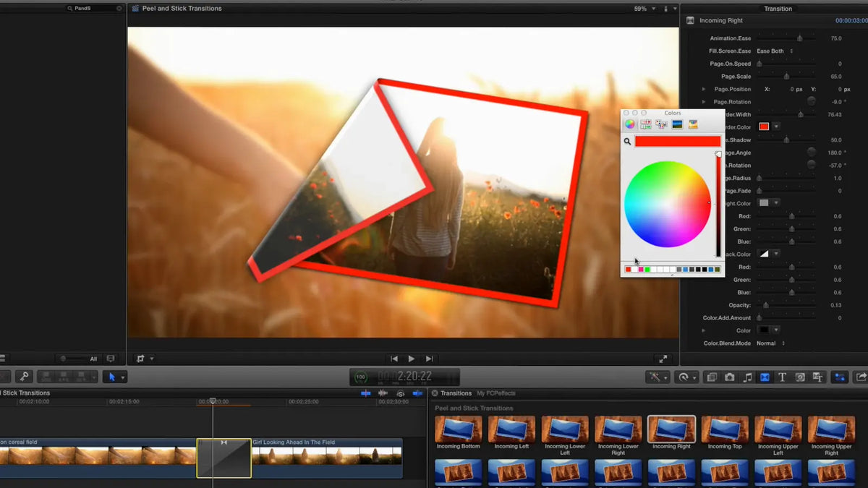Open the Back.Color dropdown arrow
Viewport: 868px width, 488px height.
pos(776,254)
